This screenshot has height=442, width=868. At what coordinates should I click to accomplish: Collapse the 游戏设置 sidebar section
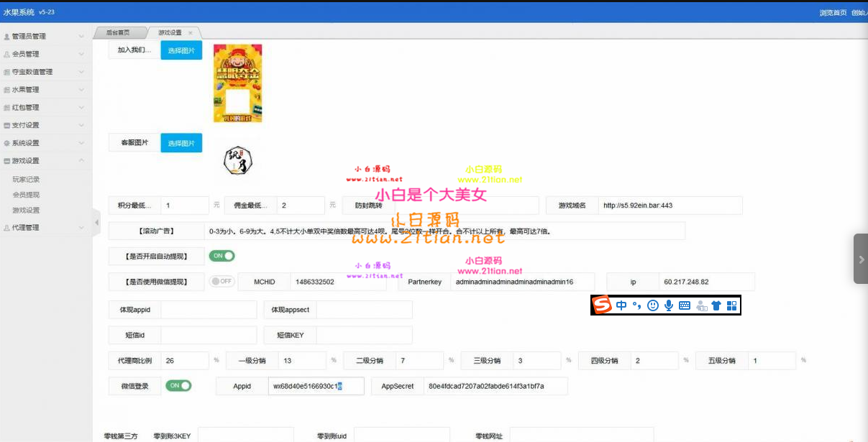pos(26,161)
